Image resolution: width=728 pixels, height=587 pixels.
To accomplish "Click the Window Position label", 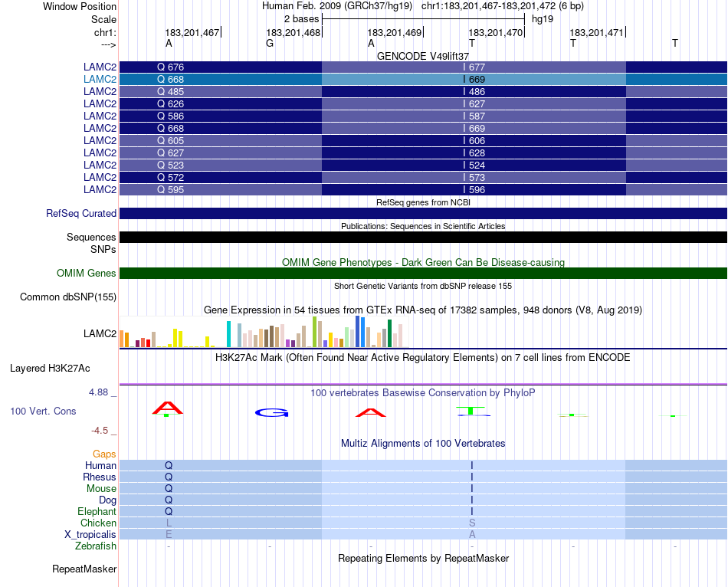I will pos(80,6).
